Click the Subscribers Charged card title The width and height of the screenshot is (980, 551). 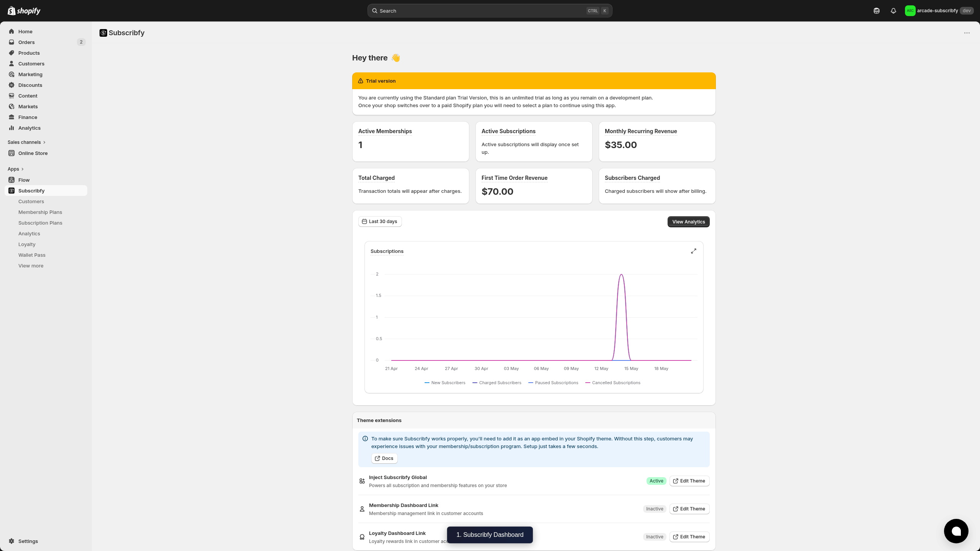click(632, 178)
